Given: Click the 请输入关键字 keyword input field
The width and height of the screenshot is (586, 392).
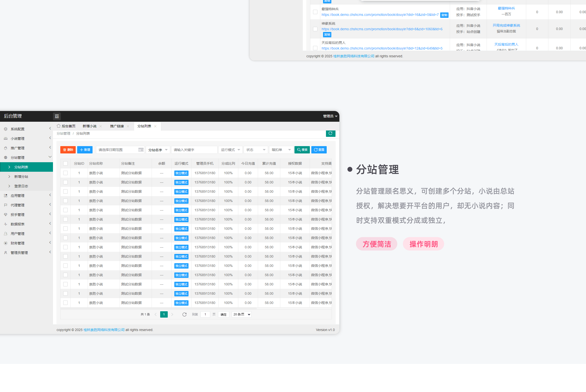Looking at the screenshot, I should coord(194,150).
